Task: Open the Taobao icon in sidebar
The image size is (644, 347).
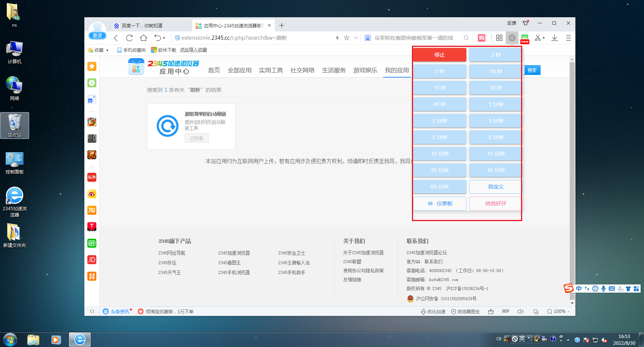Action: point(92,210)
